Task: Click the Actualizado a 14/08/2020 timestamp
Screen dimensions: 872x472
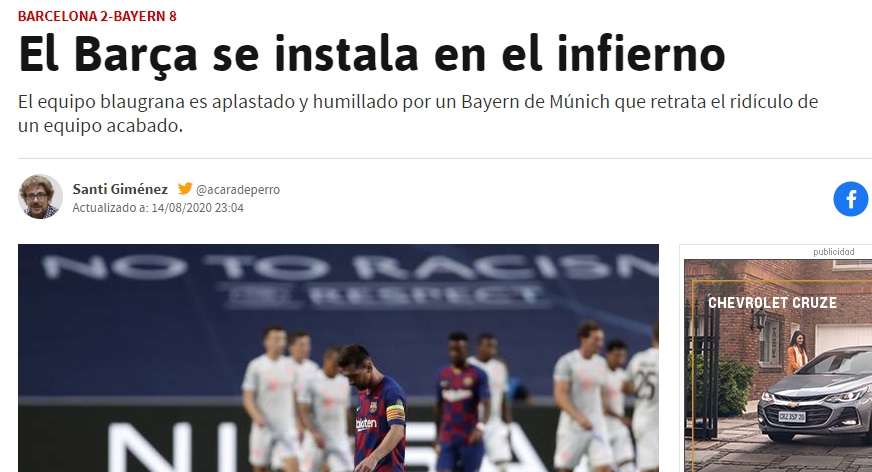Action: click(x=158, y=208)
